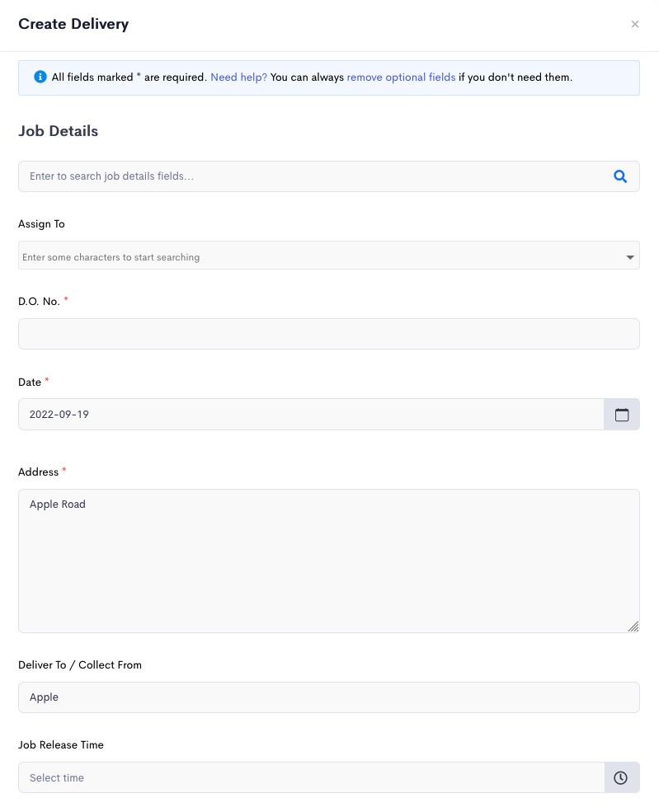Click the D.O. No. label

pos(39,302)
